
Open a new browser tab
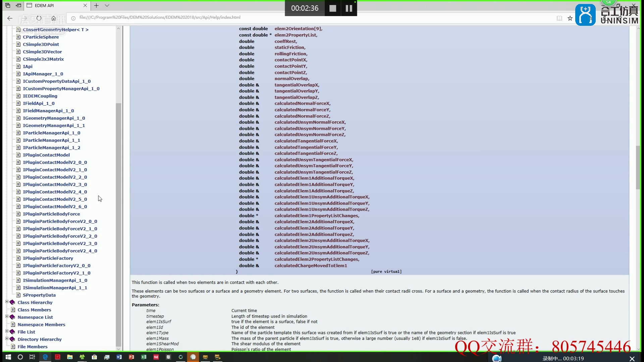pos(96,5)
